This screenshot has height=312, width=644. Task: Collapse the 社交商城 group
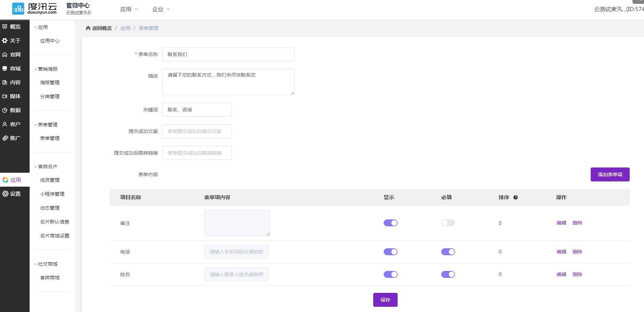pyautogui.click(x=46, y=264)
